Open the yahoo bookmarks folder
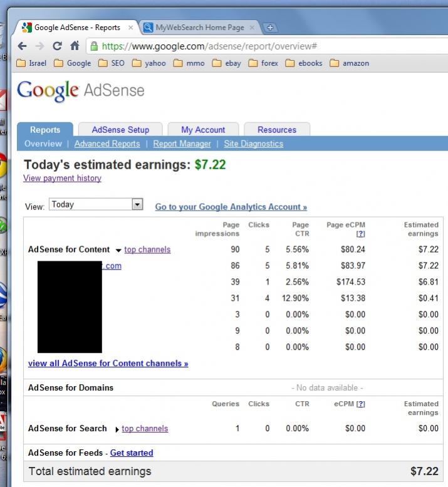 point(148,63)
